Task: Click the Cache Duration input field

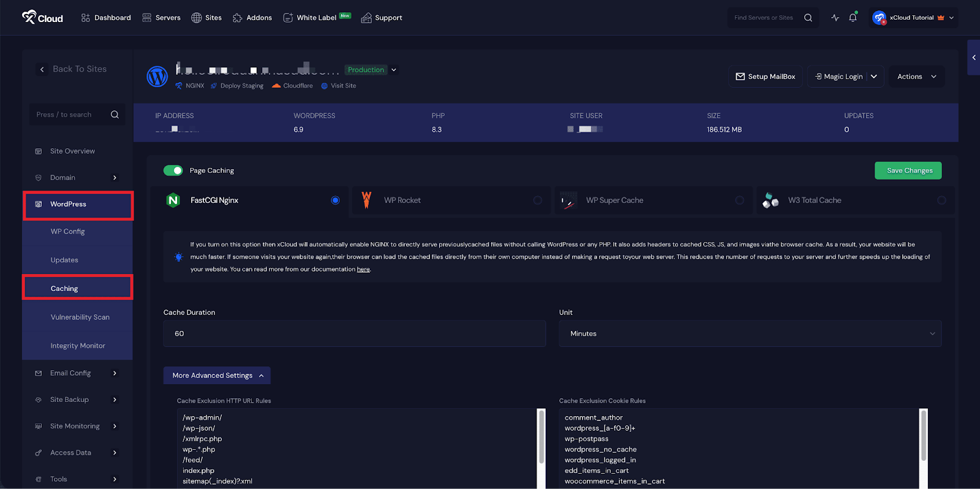Action: coord(354,334)
